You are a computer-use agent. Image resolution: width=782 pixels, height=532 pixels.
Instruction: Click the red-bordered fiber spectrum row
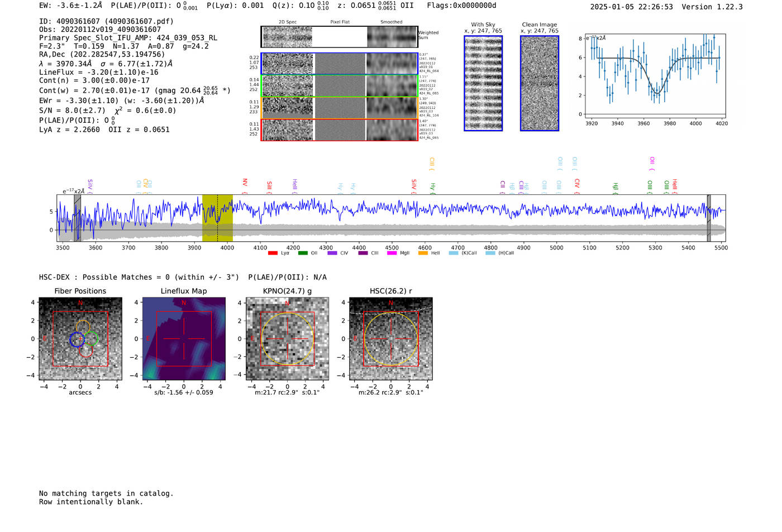point(339,130)
